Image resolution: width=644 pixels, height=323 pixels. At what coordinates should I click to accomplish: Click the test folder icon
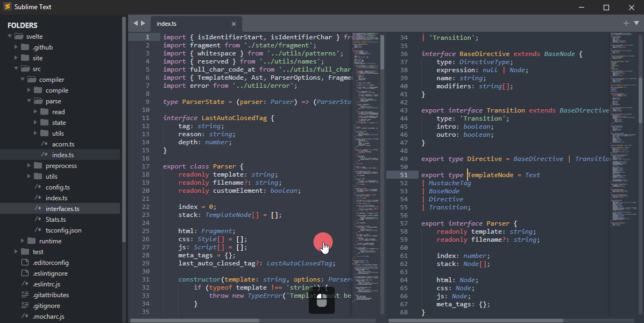click(x=25, y=251)
